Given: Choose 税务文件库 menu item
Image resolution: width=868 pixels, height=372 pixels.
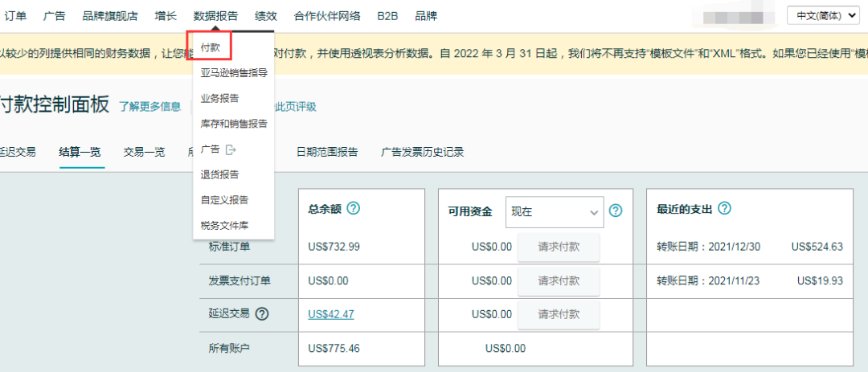Looking at the screenshot, I should 224,226.
